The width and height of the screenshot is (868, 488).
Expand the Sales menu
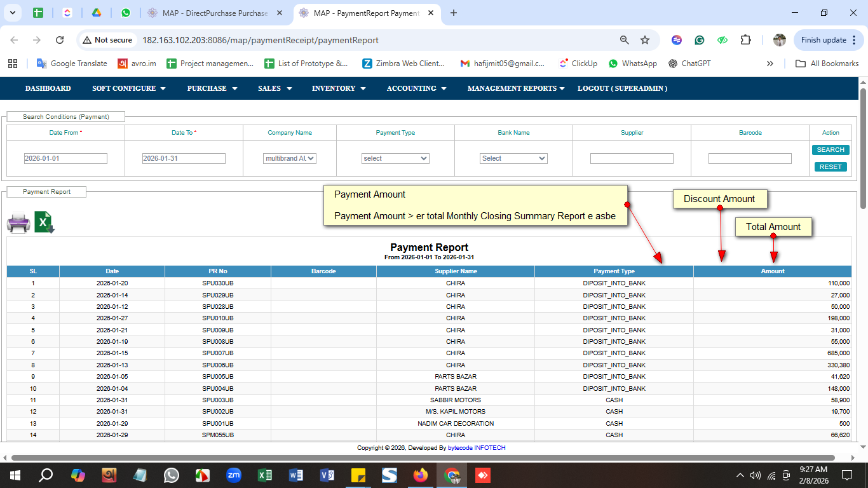(275, 88)
